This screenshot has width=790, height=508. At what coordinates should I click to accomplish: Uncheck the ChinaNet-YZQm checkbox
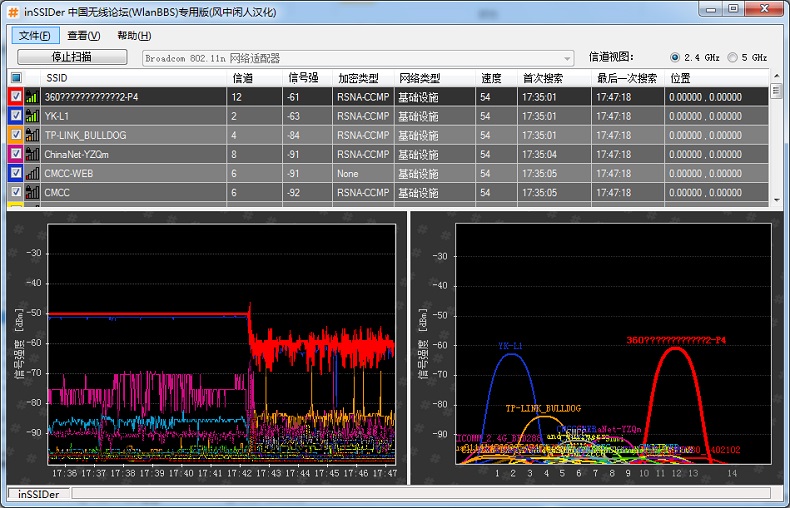click(x=15, y=154)
